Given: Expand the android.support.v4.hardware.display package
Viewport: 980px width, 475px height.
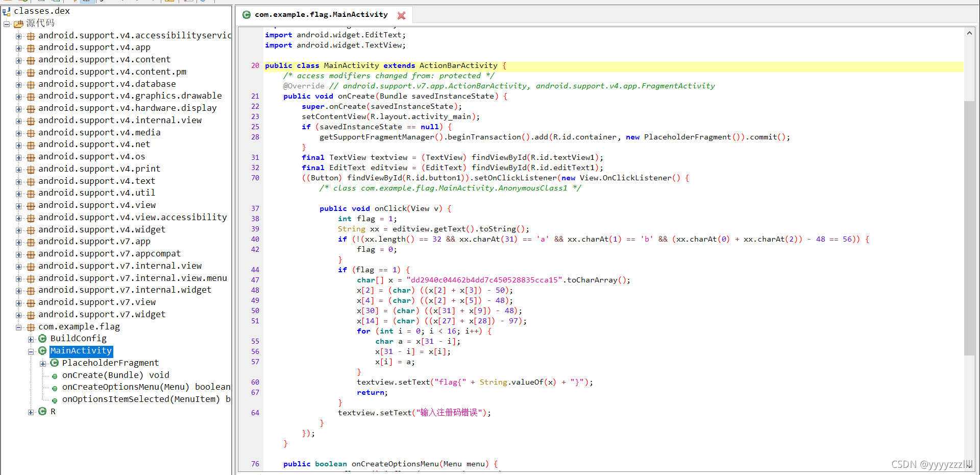Looking at the screenshot, I should point(19,109).
